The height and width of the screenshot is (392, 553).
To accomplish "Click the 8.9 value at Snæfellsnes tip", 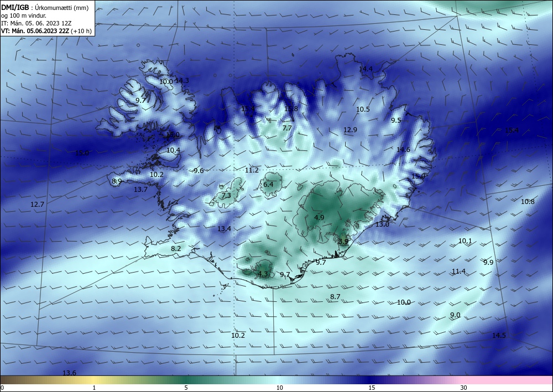I will pyautogui.click(x=117, y=181).
